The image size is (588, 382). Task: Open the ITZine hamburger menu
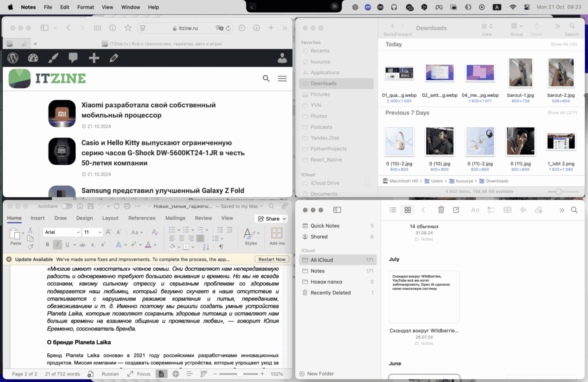282,79
